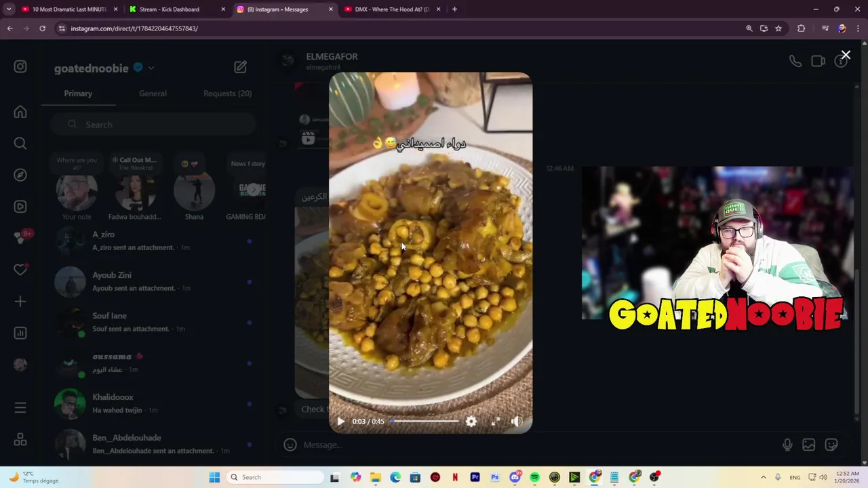Open video settings gear
868x488 pixels.
point(471,422)
